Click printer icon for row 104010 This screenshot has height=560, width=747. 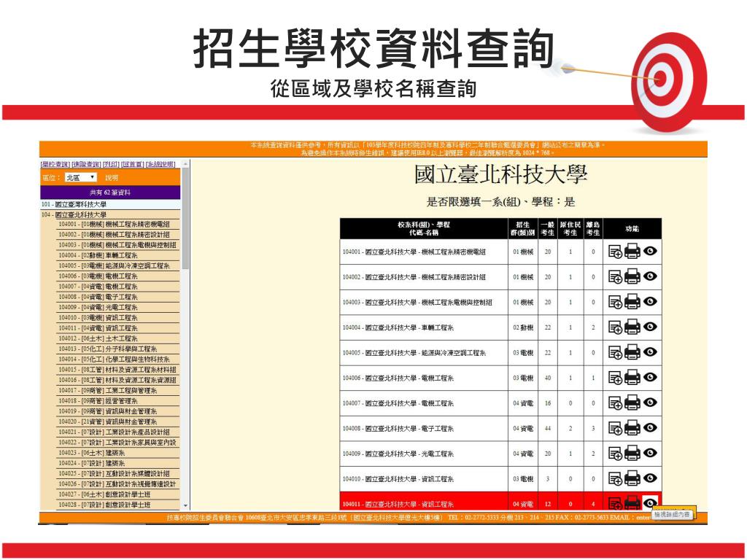pyautogui.click(x=632, y=478)
